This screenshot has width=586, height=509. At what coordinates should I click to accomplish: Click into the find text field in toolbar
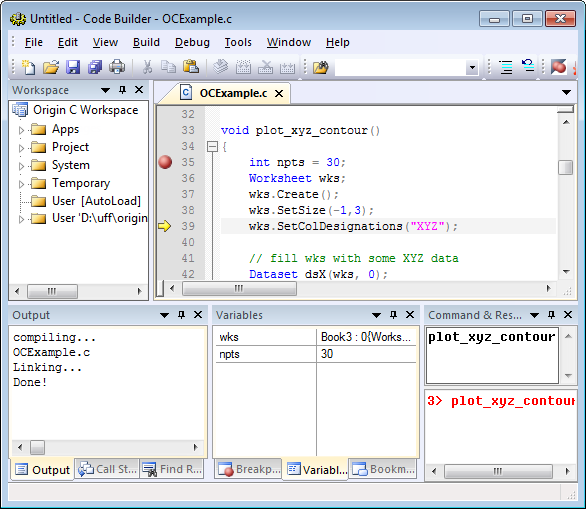pyautogui.click(x=400, y=68)
